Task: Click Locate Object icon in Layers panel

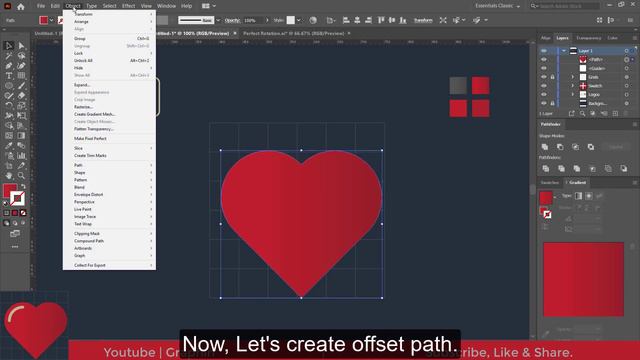Action: click(x=582, y=113)
